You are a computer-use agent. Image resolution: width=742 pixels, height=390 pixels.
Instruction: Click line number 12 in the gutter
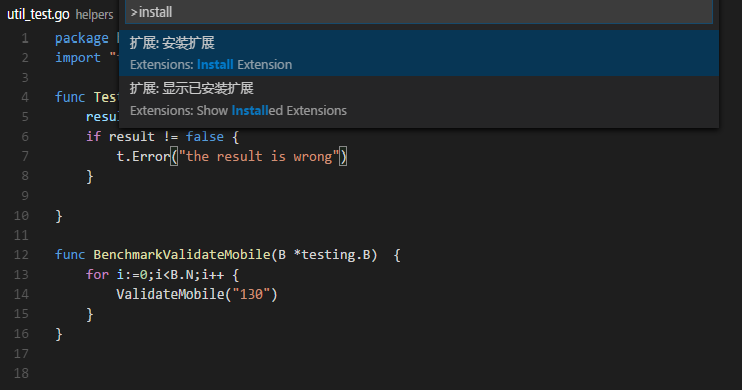tap(21, 255)
